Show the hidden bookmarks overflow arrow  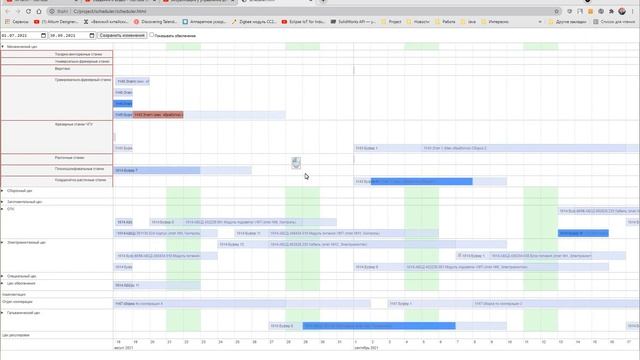point(540,22)
